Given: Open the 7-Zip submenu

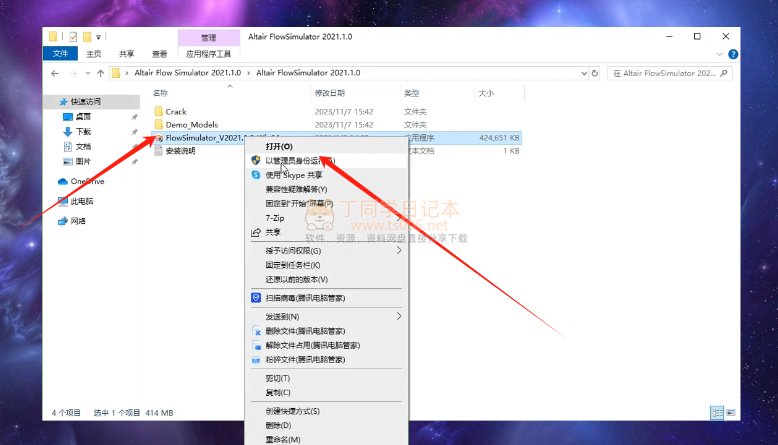Looking at the screenshot, I should (x=326, y=218).
